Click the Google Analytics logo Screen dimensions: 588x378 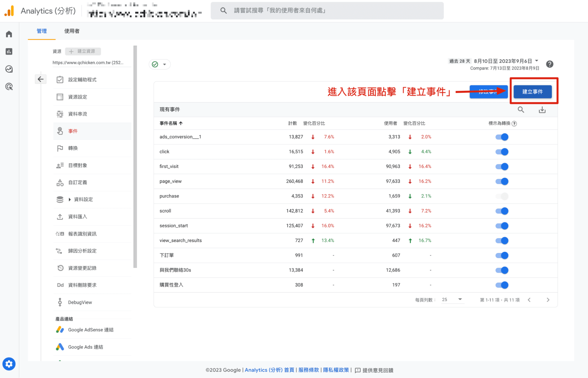tap(9, 11)
